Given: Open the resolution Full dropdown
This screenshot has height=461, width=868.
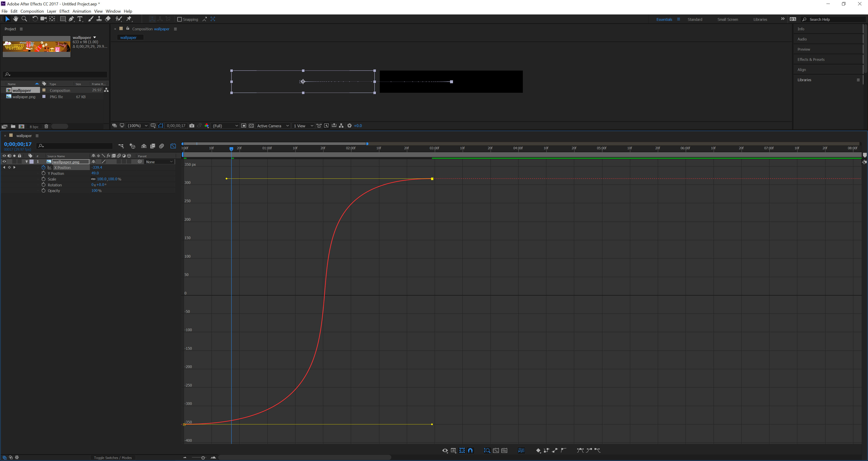Looking at the screenshot, I should pos(225,126).
